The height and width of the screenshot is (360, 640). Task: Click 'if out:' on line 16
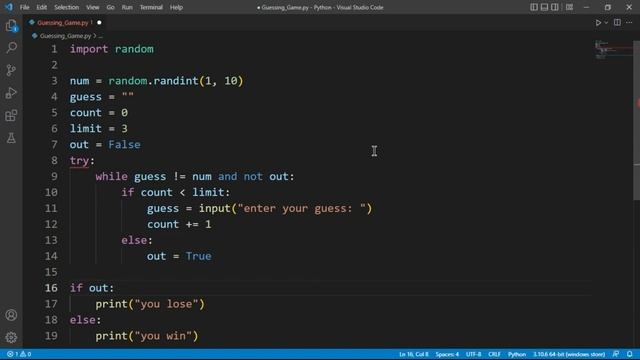(92, 288)
